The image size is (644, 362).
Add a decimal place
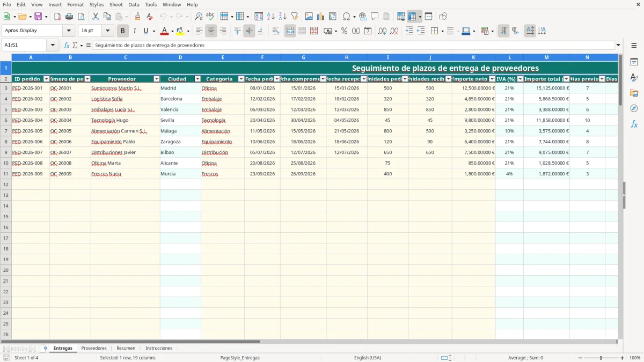382,31
